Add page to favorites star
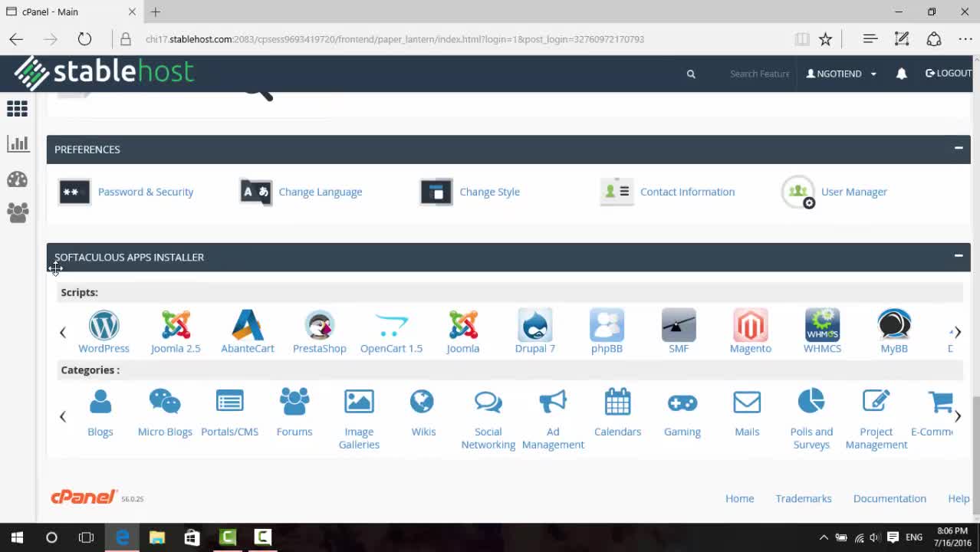980x552 pixels. pyautogui.click(x=825, y=39)
